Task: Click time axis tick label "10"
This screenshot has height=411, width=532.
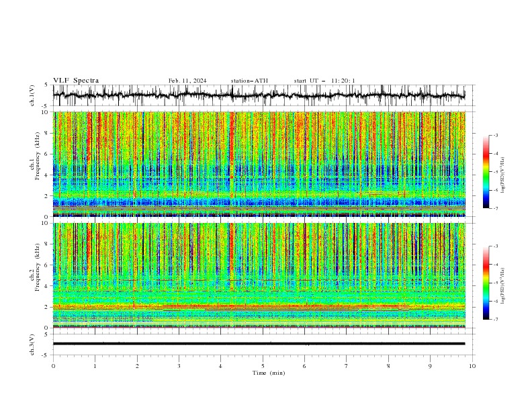Action: [x=472, y=366]
